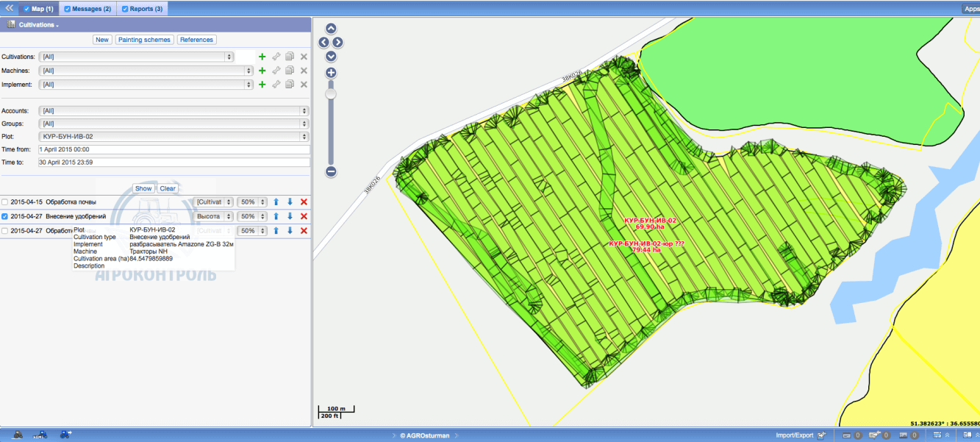
Task: Uncheck the Внесение удобрений checkbox
Action: pyautogui.click(x=6, y=217)
